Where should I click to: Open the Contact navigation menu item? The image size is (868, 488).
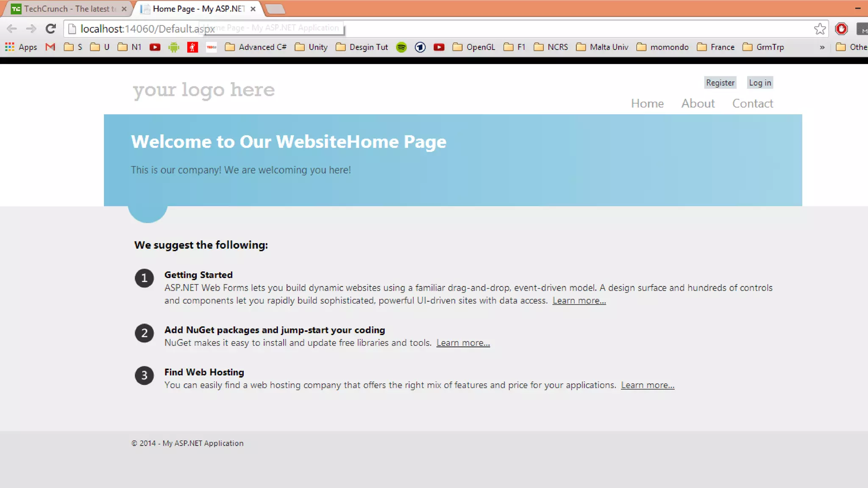pyautogui.click(x=753, y=103)
